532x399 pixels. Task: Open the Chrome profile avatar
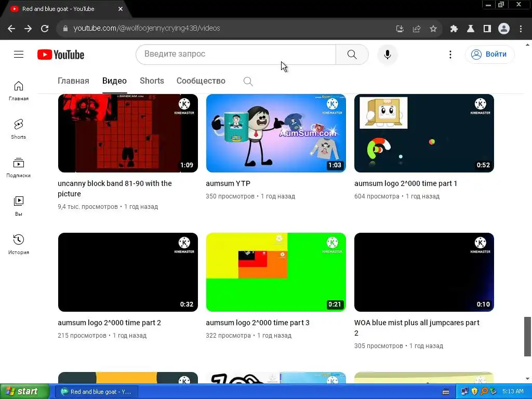coord(504,29)
